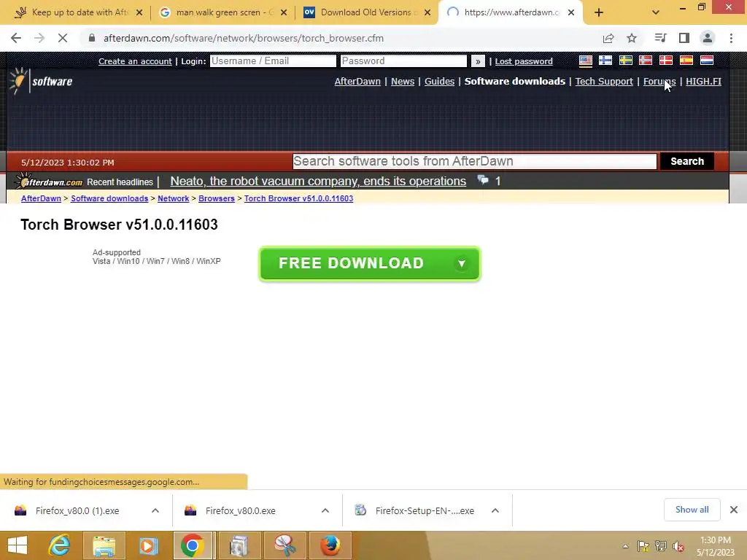The width and height of the screenshot is (747, 560).
Task: Open the Chrome profile icon
Action: coord(708,38)
